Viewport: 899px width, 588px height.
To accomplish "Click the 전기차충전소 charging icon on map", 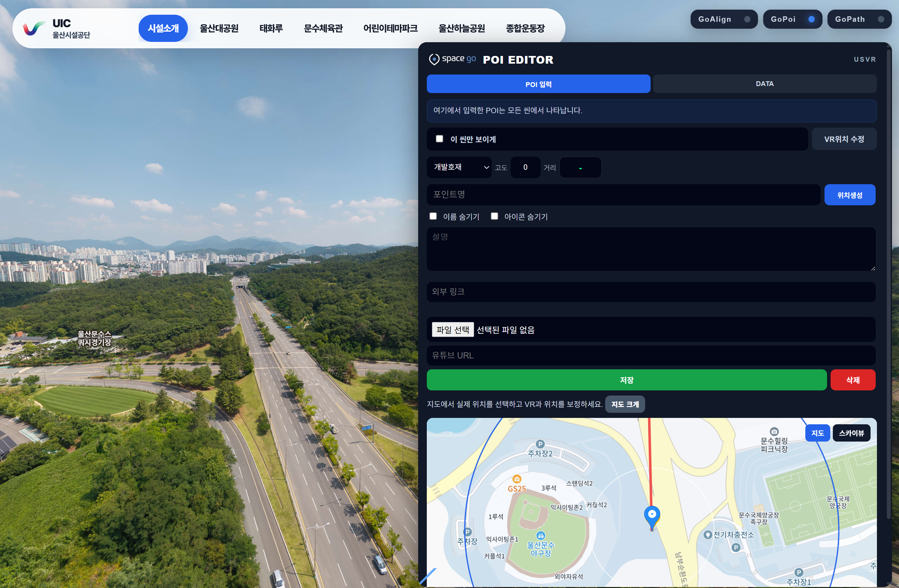I will pos(708,535).
